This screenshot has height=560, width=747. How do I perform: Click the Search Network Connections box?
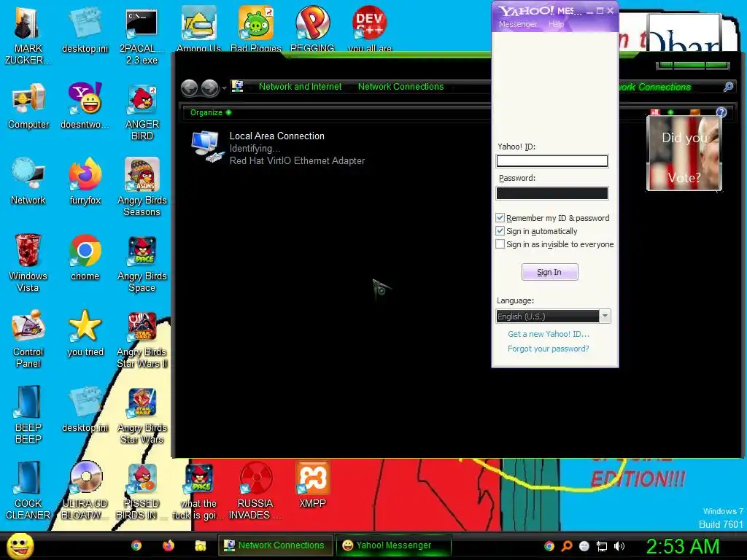coord(676,87)
